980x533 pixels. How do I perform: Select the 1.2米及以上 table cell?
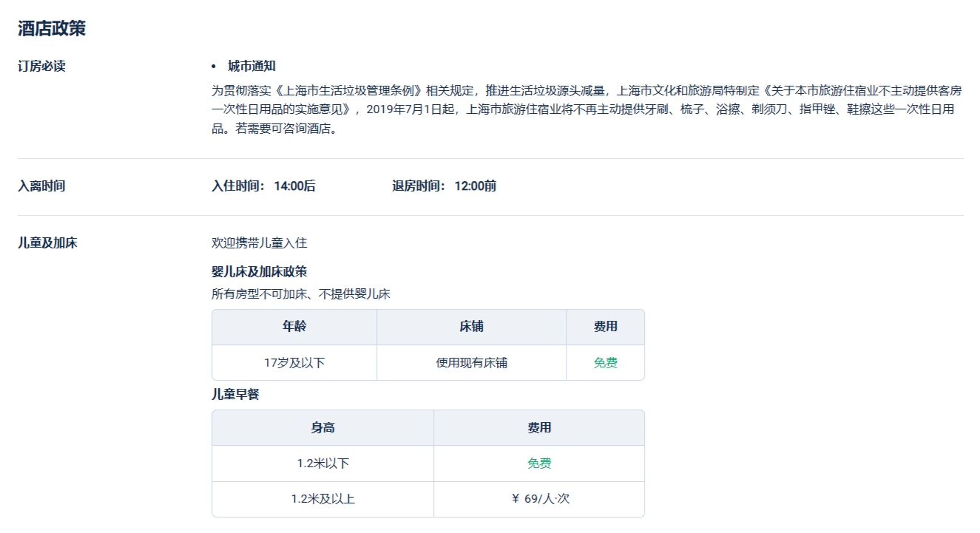pyautogui.click(x=322, y=499)
